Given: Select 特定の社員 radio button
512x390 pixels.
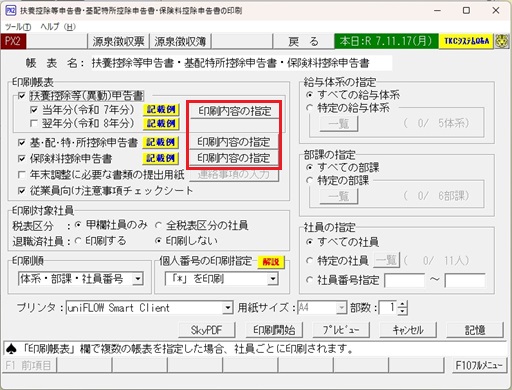Looking at the screenshot, I should (x=309, y=261).
